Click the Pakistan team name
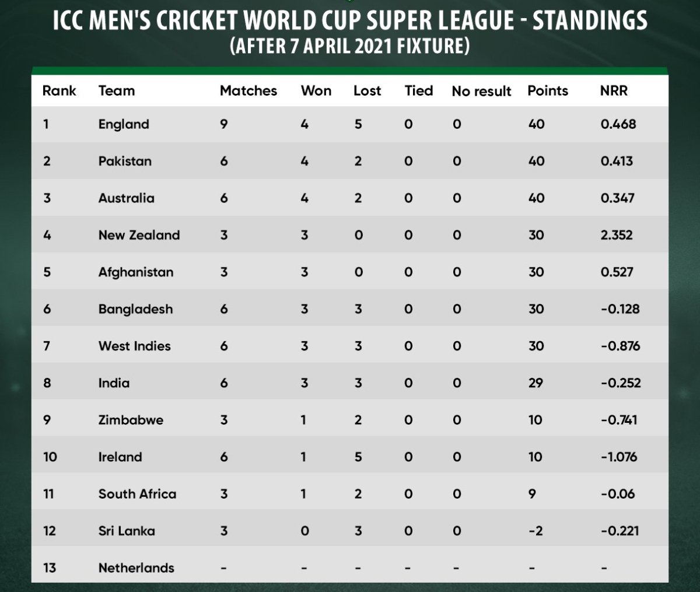This screenshot has width=700, height=592. 125,161
